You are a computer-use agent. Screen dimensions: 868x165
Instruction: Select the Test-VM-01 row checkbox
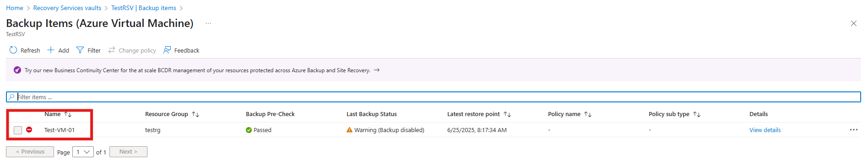(18, 130)
